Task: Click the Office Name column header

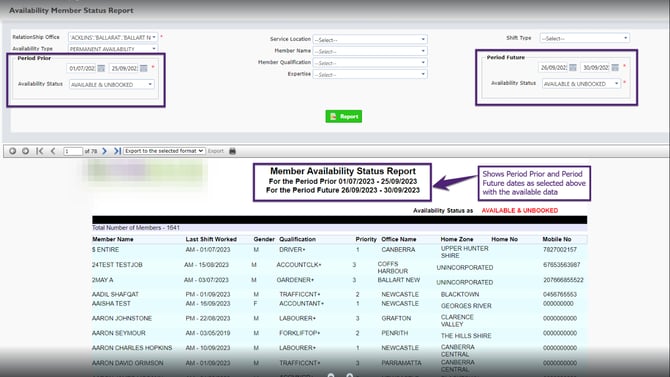Action: pos(399,239)
